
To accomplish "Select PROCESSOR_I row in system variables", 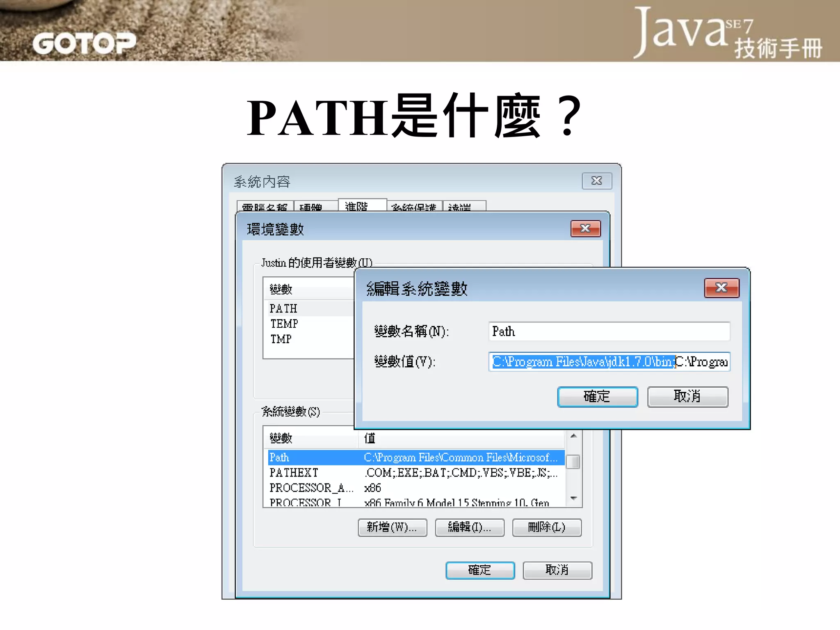I will coord(416,502).
